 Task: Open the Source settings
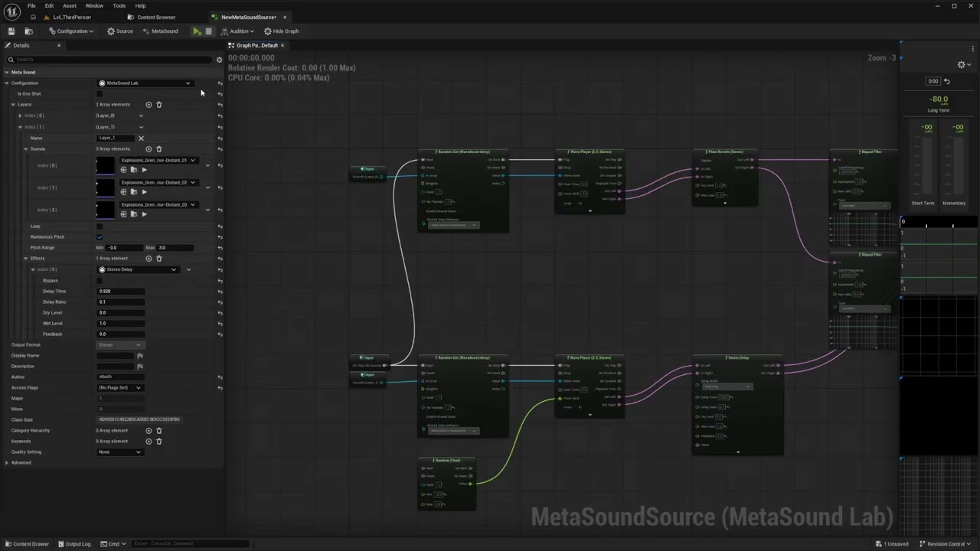click(x=120, y=31)
